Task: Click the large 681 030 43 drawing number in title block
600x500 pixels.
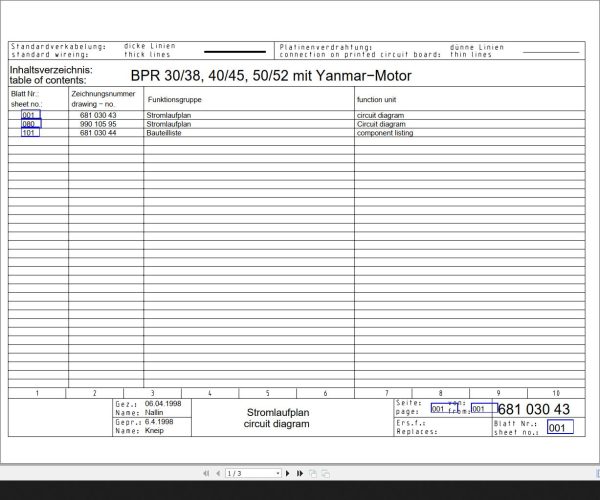Action: click(x=534, y=409)
